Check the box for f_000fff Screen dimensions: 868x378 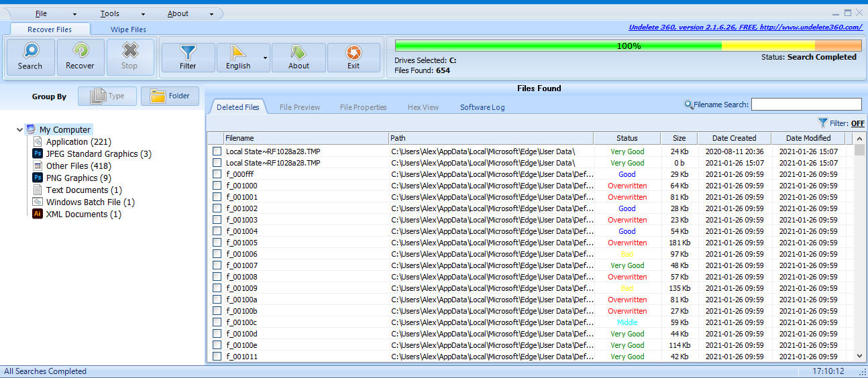[x=217, y=174]
